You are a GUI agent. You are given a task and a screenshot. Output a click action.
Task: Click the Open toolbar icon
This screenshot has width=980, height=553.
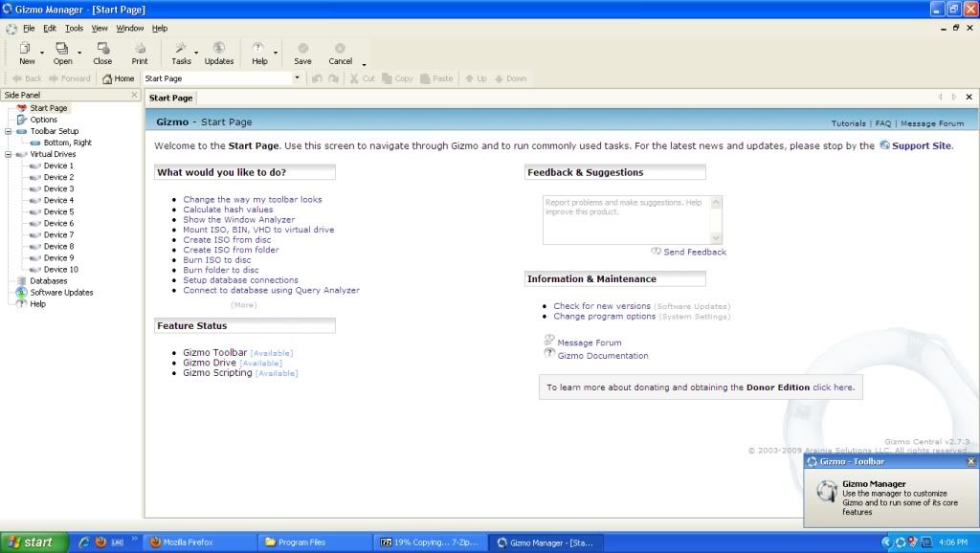pyautogui.click(x=62, y=54)
